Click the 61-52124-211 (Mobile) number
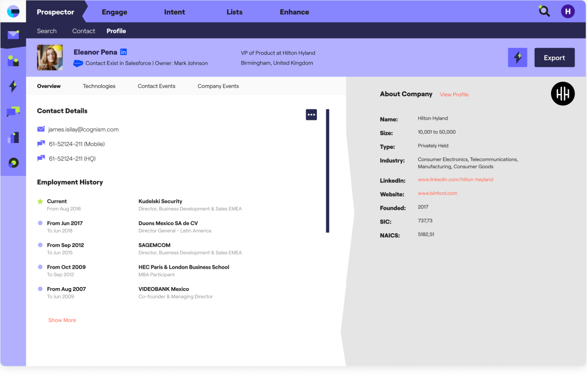Screen dimensions: 587x392 coord(77,144)
